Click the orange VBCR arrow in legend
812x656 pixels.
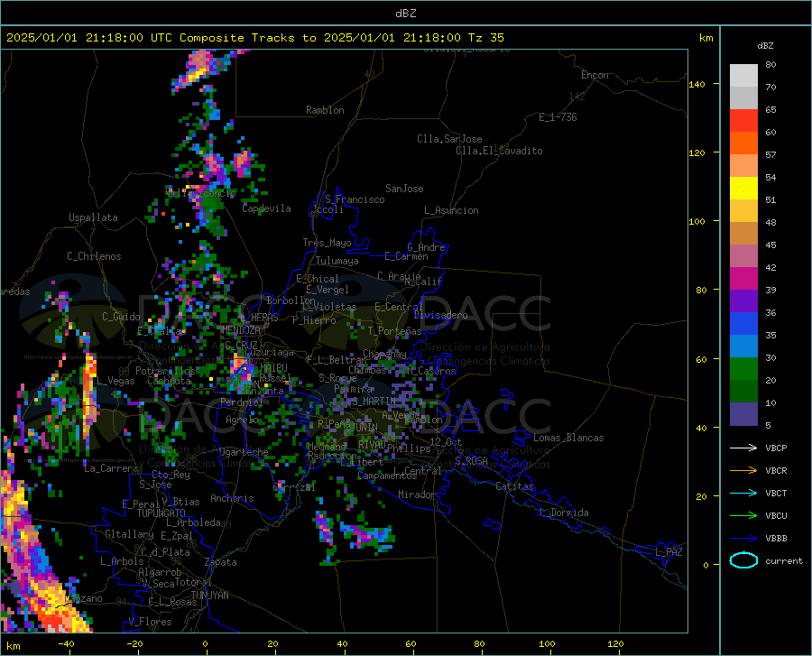click(x=743, y=471)
